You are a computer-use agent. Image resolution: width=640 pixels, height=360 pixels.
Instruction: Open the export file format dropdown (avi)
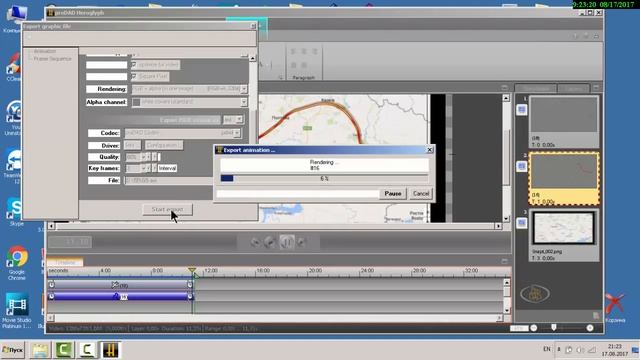239,120
